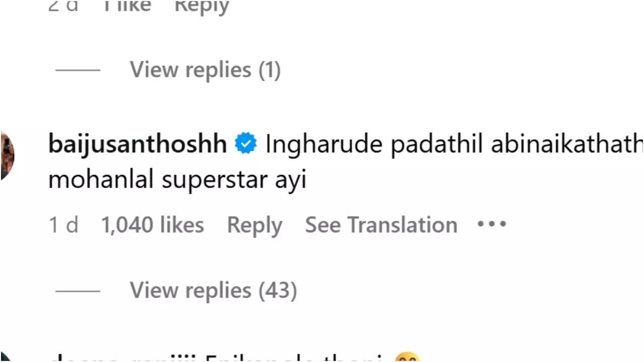The image size is (644, 362).
Task: Click the comment text 'mohanlal superstar ayi'
Action: click(177, 180)
